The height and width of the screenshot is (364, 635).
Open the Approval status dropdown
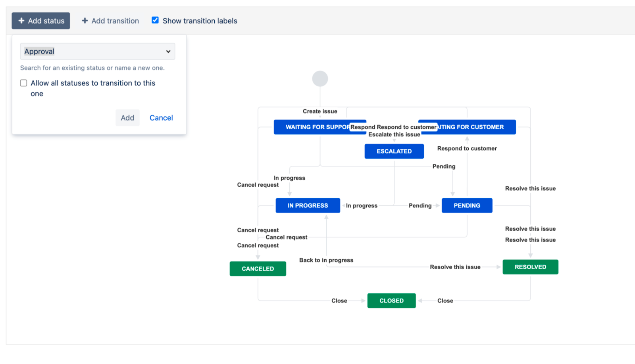pyautogui.click(x=97, y=51)
